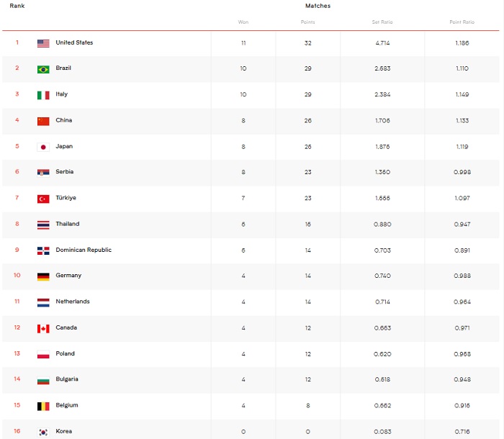The width and height of the screenshot is (504, 439).
Task: Sort by the Set Ratio header
Action: click(x=382, y=22)
